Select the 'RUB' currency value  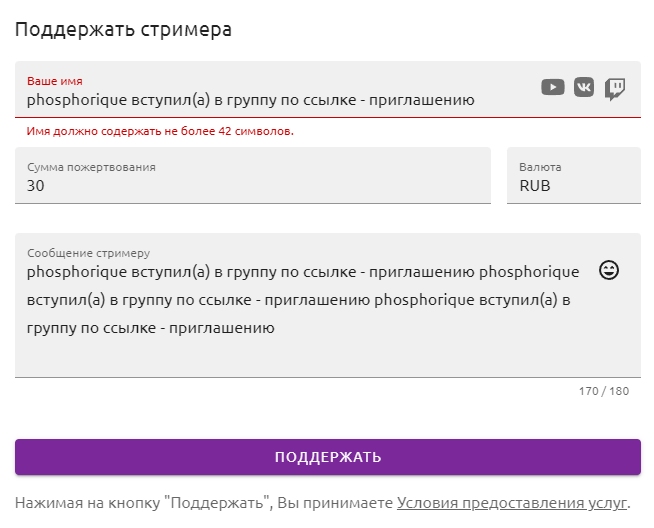pos(535,186)
